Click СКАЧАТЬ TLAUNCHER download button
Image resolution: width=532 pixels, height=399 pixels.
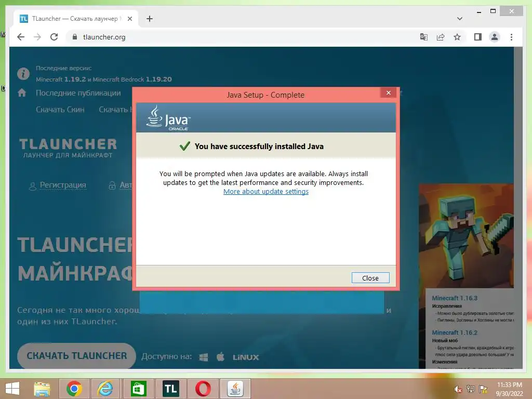77,355
